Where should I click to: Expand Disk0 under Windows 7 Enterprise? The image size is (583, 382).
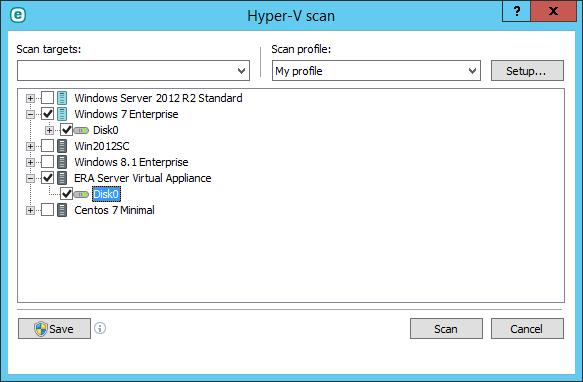49,130
